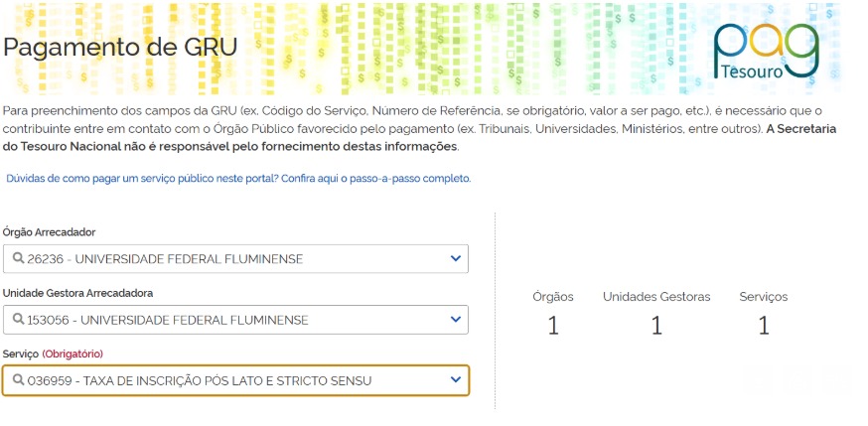The width and height of the screenshot is (868, 426).
Task: Click the 153056 - UNIVERSIDADE FEDERAL FLUMINENSE text
Action: [168, 320]
